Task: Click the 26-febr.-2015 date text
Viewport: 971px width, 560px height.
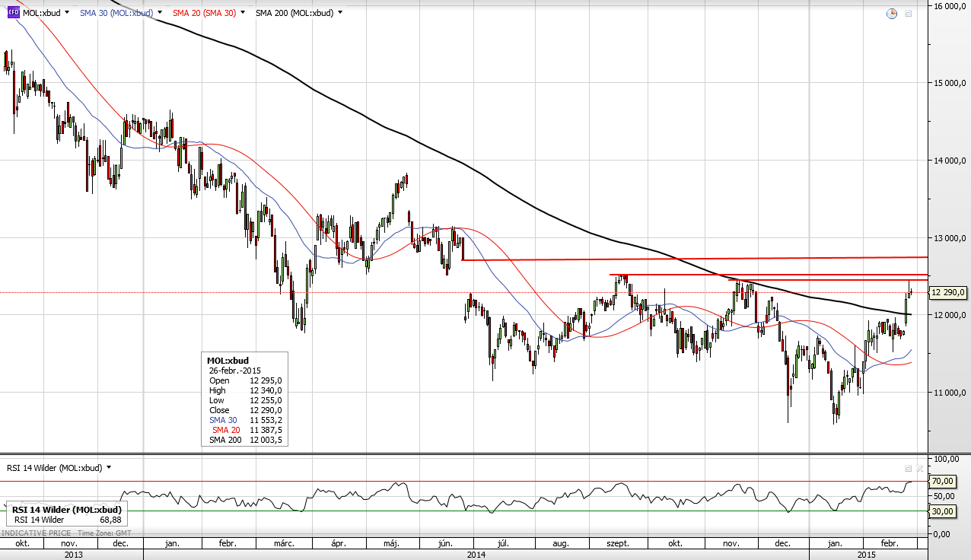Action: [x=234, y=371]
